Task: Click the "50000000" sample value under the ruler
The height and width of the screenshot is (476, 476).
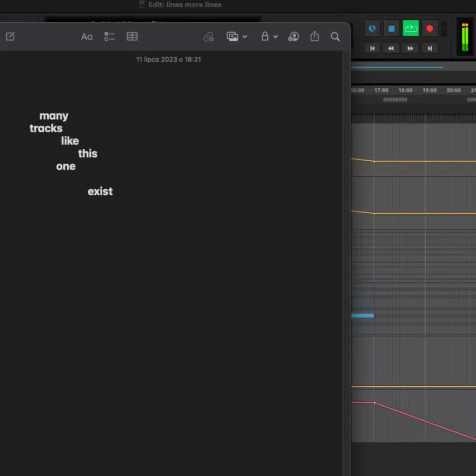Action: tap(395, 99)
